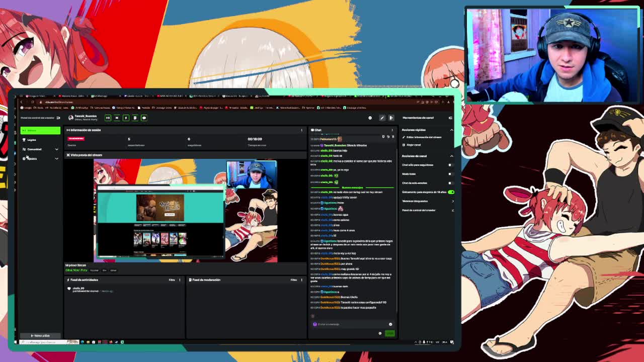Click the browser address bar
This screenshot has width=644, height=362.
226,102
